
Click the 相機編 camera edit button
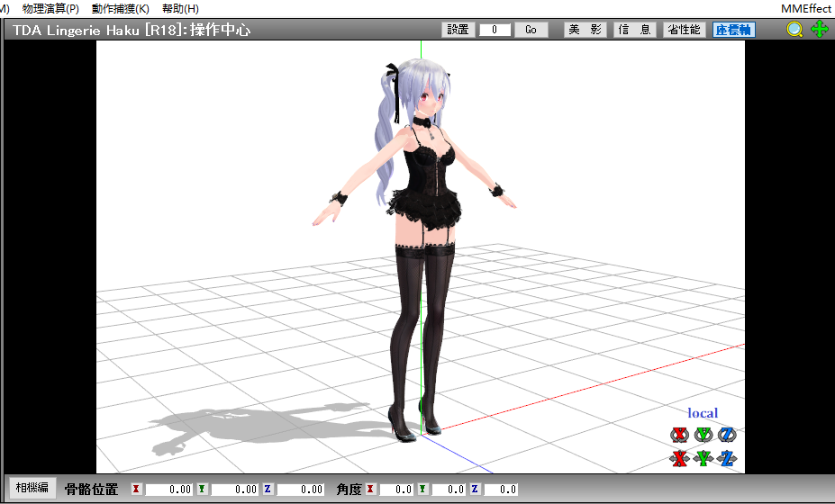tap(33, 487)
